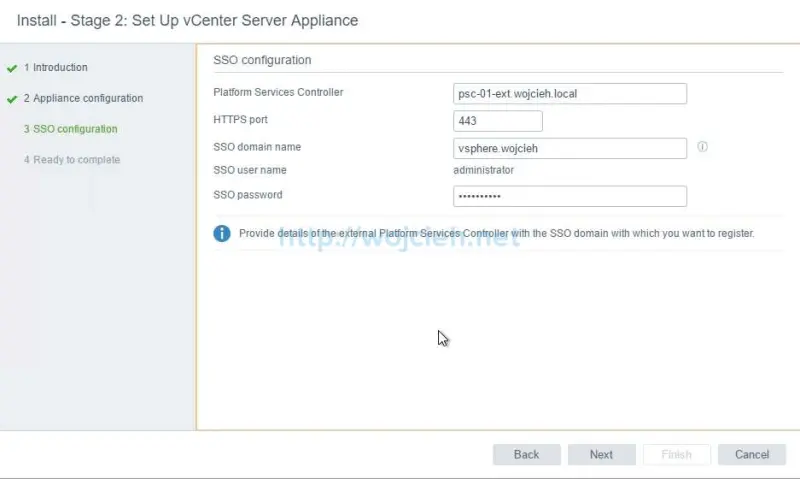
Task: Click the info icon next to SSO domain name
Action: 702,147
